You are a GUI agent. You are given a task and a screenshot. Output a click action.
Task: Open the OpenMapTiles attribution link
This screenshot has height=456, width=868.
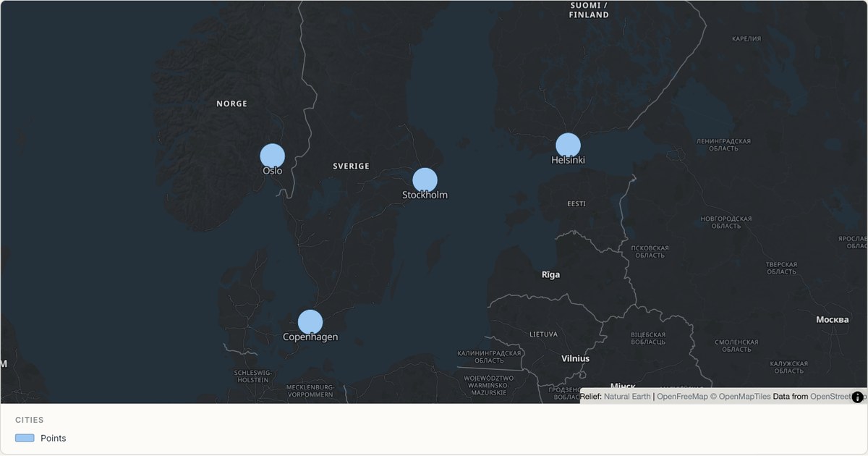[x=739, y=397]
